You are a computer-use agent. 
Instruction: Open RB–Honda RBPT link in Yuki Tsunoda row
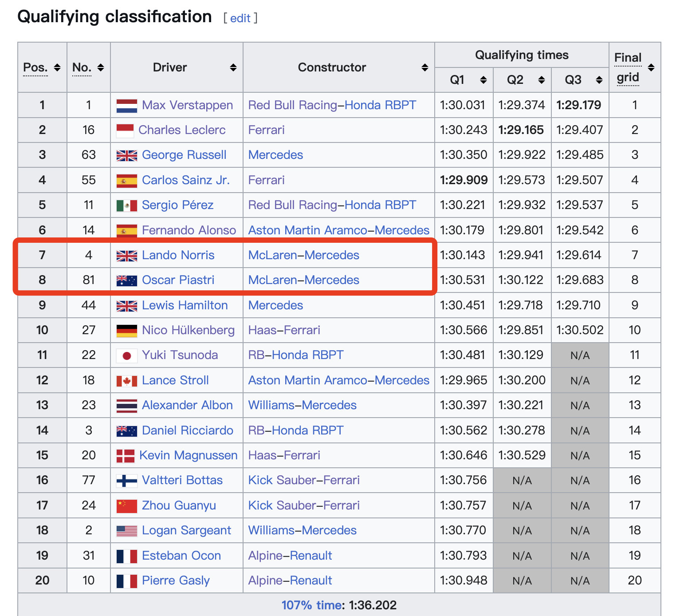pyautogui.click(x=296, y=355)
